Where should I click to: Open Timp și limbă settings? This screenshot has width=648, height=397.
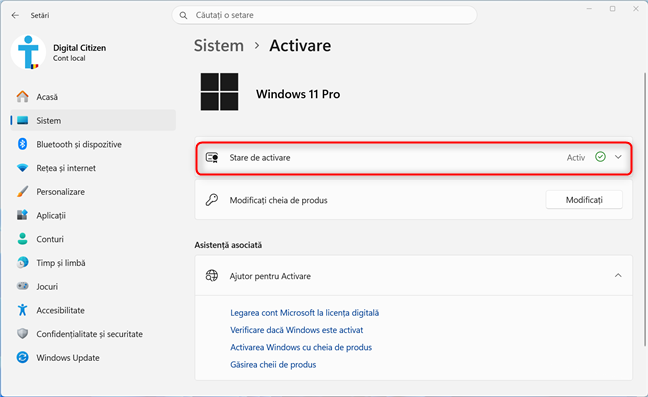pos(93,263)
